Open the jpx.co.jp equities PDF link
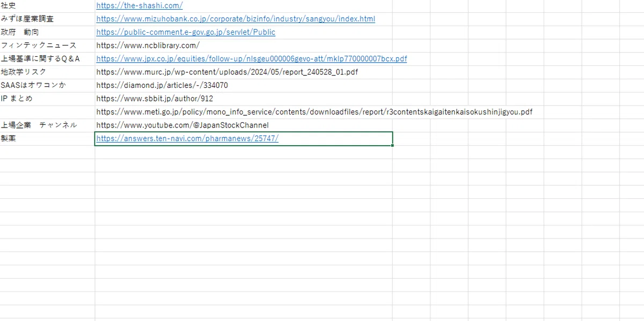 pos(252,58)
